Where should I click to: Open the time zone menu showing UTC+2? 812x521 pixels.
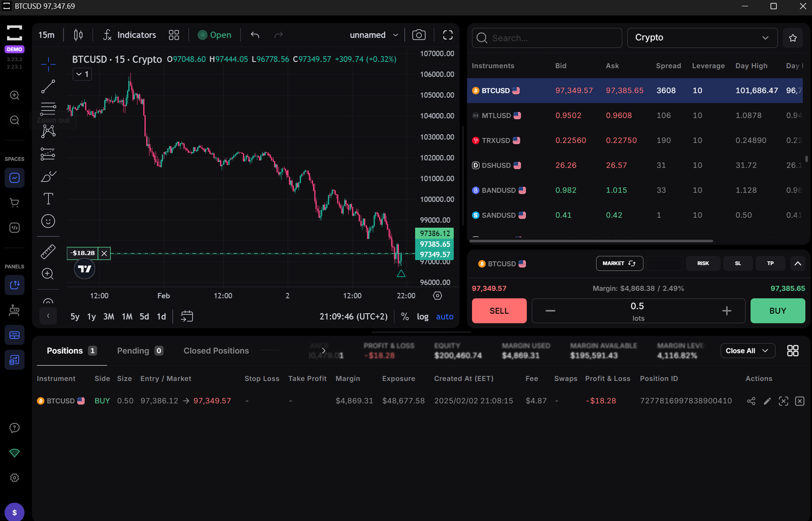pyautogui.click(x=354, y=317)
